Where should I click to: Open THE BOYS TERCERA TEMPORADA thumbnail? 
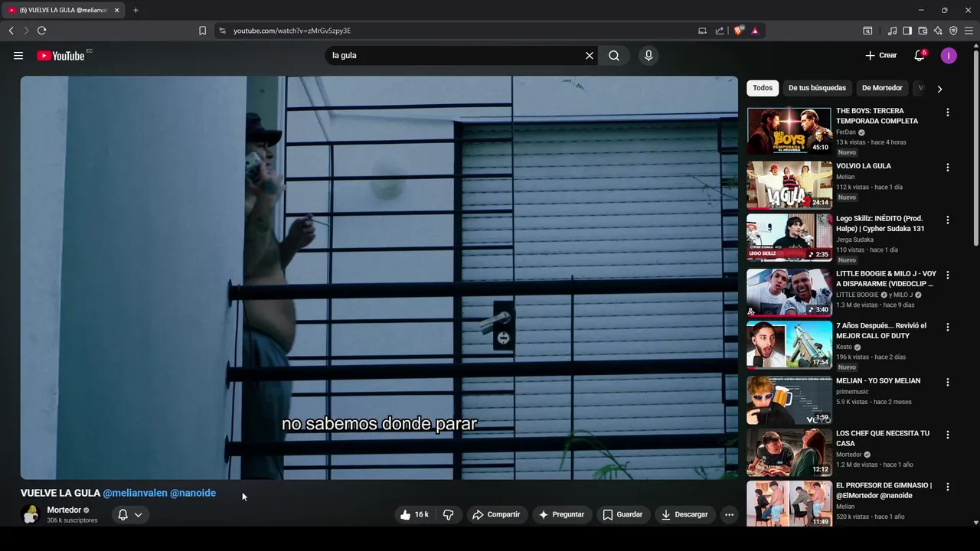click(x=789, y=131)
